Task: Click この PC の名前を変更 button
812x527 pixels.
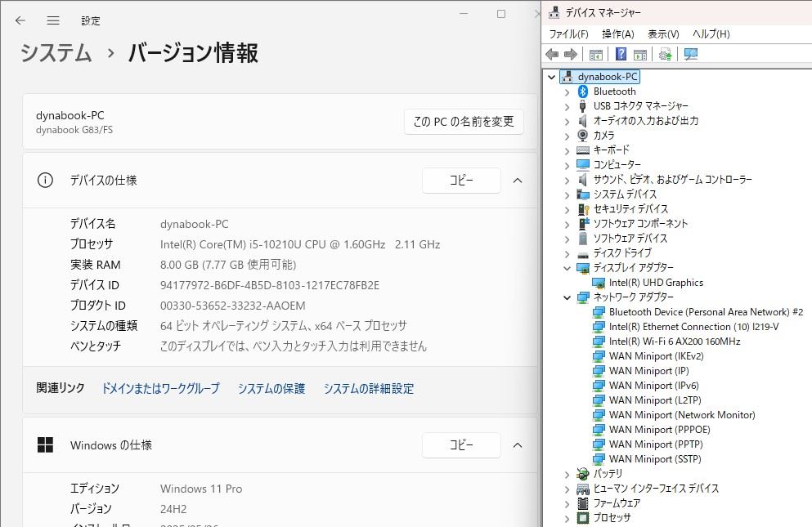Action: click(464, 122)
